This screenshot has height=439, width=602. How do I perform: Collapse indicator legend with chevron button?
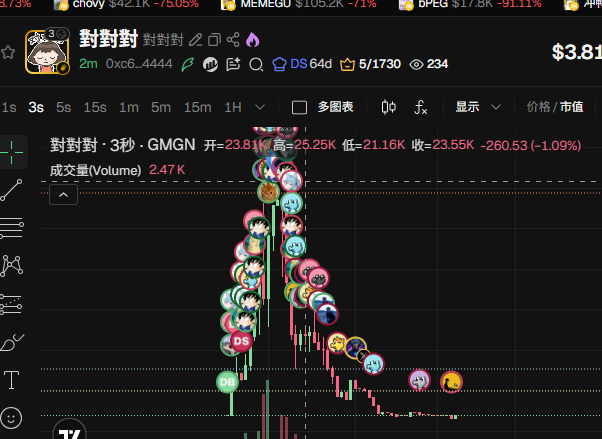pos(63,195)
